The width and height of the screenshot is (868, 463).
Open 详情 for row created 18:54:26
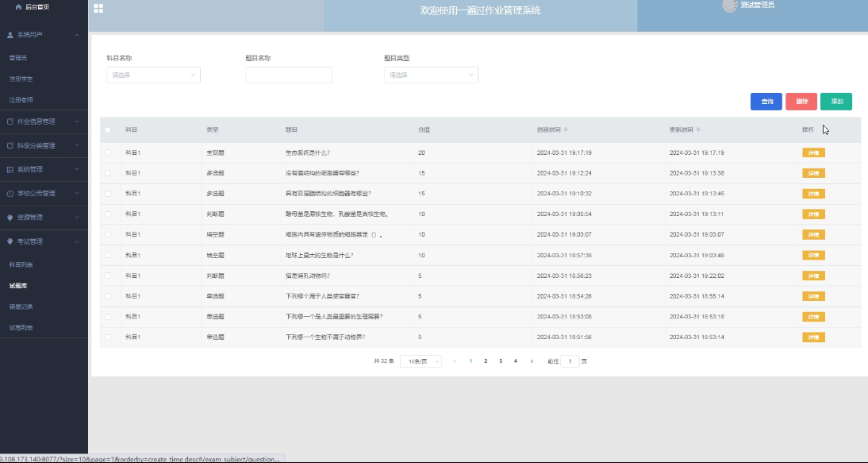click(813, 296)
